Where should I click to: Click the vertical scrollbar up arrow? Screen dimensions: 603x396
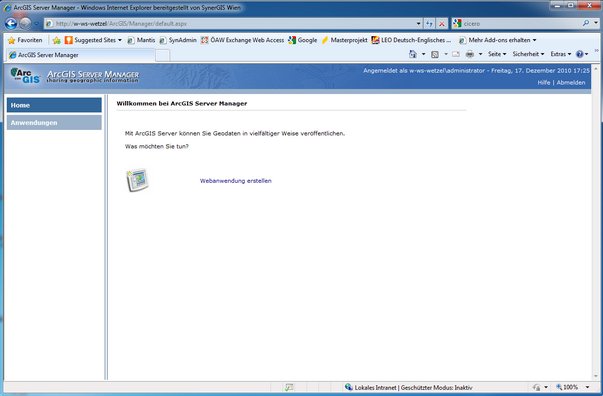point(596,68)
